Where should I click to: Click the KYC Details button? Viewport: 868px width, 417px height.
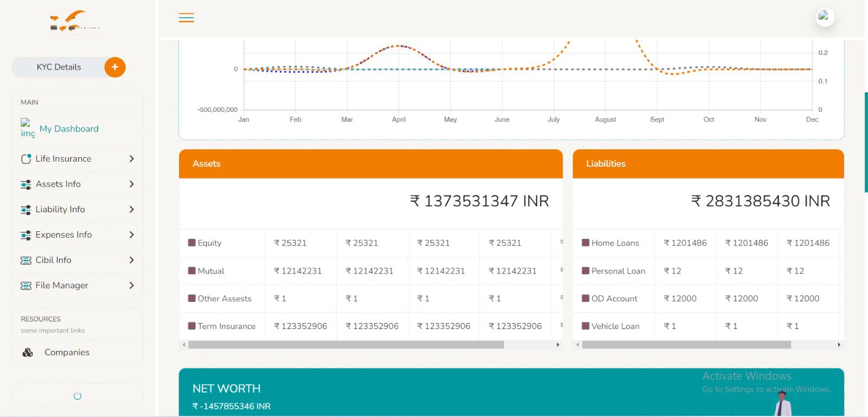click(59, 67)
